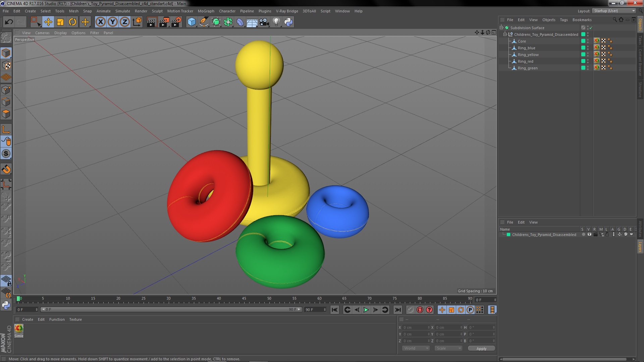The height and width of the screenshot is (362, 644).
Task: Click the Light bulb object icon
Action: coord(276,22)
